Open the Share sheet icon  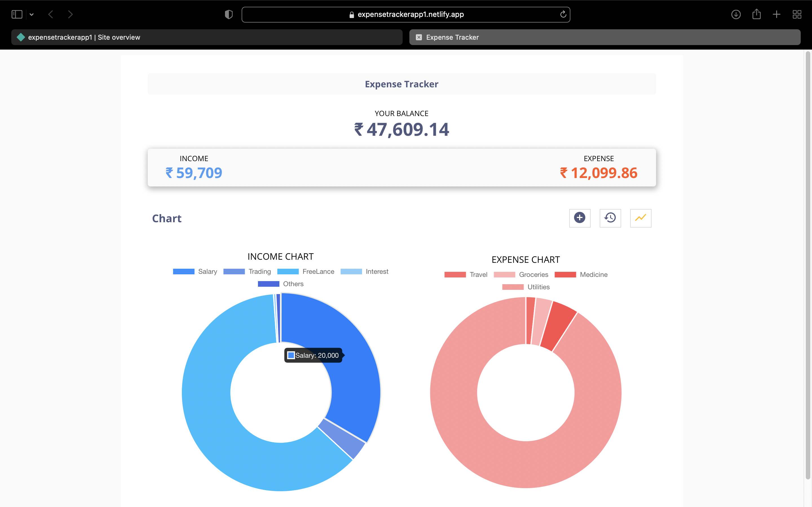756,14
